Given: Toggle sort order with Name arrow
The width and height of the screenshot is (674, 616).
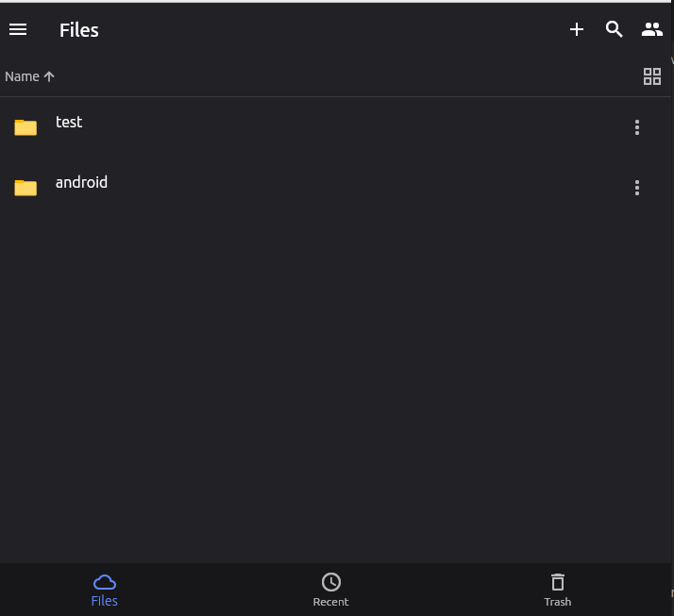Looking at the screenshot, I should coord(49,76).
